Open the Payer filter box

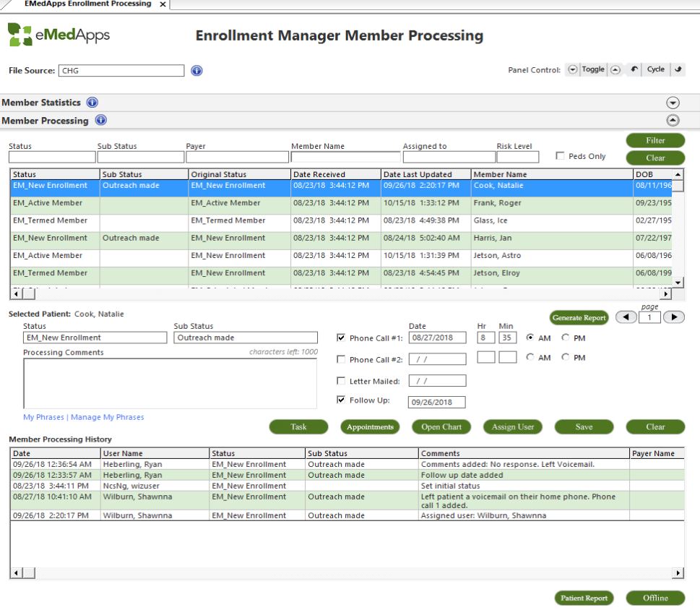click(237, 157)
